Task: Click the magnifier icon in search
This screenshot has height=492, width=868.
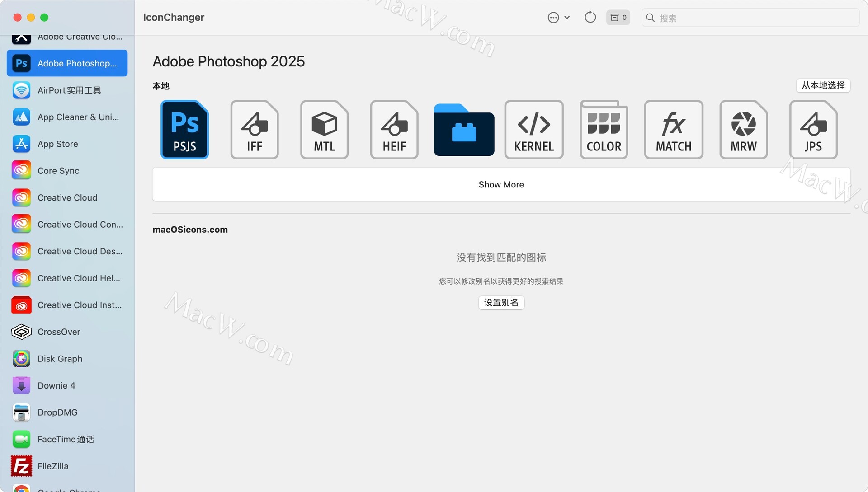Action: (650, 18)
